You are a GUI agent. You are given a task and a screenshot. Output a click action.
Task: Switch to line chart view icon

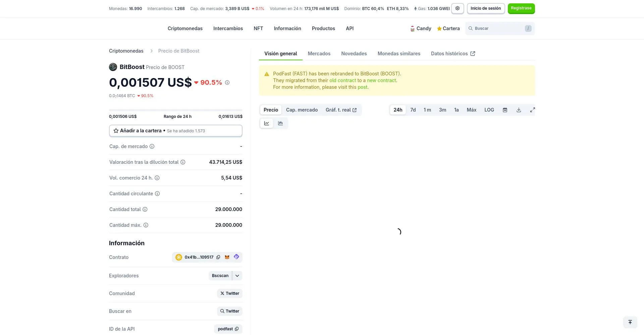pyautogui.click(x=267, y=123)
